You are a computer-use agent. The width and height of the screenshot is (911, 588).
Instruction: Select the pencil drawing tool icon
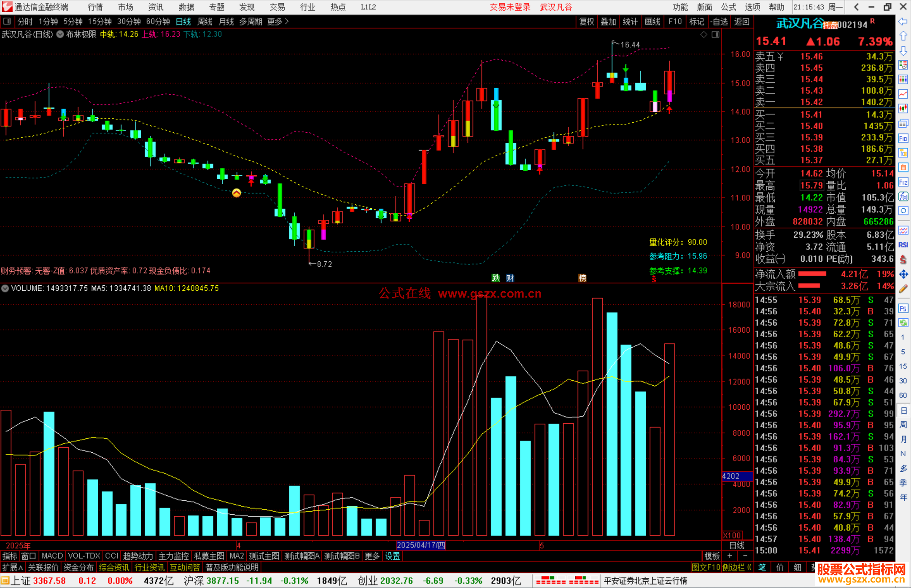[x=903, y=289]
